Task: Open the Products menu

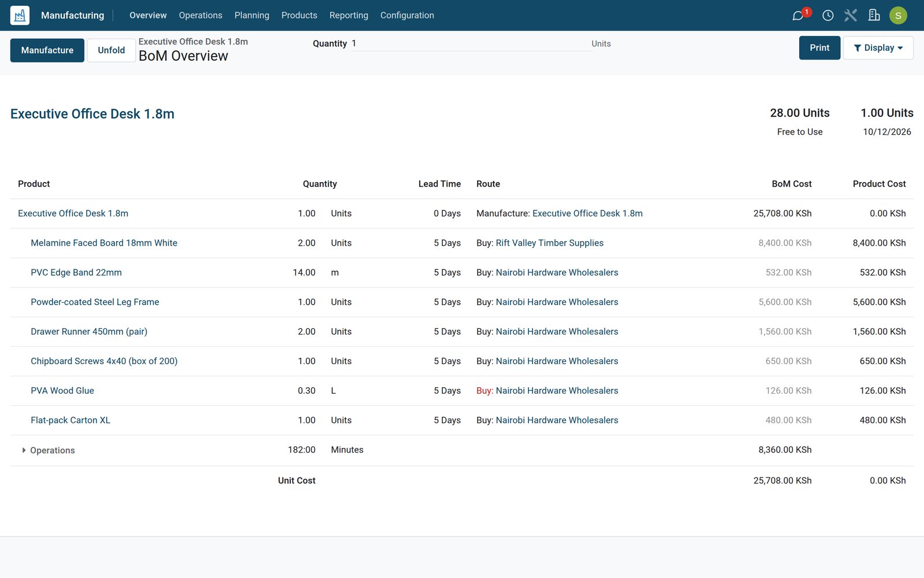Action: [x=299, y=15]
